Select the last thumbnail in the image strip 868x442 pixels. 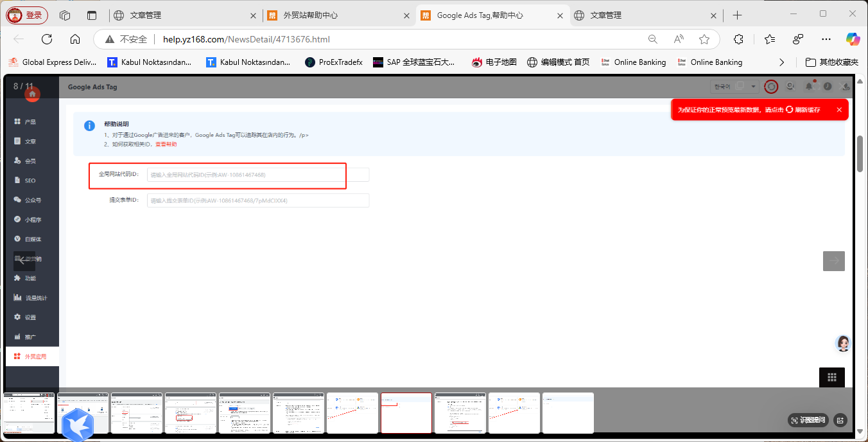click(x=568, y=413)
